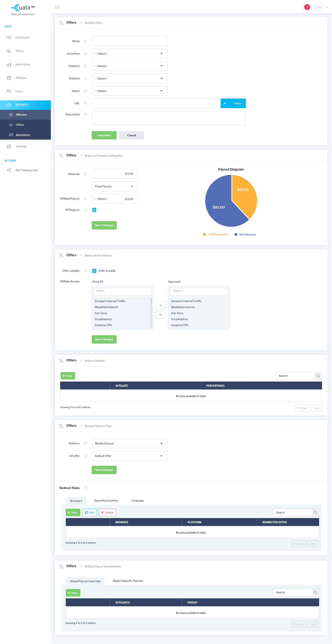Screen dimensions: 332x644
Task: Click the Dashboard gauge icon in sidebar
Action: pyautogui.click(x=9, y=38)
